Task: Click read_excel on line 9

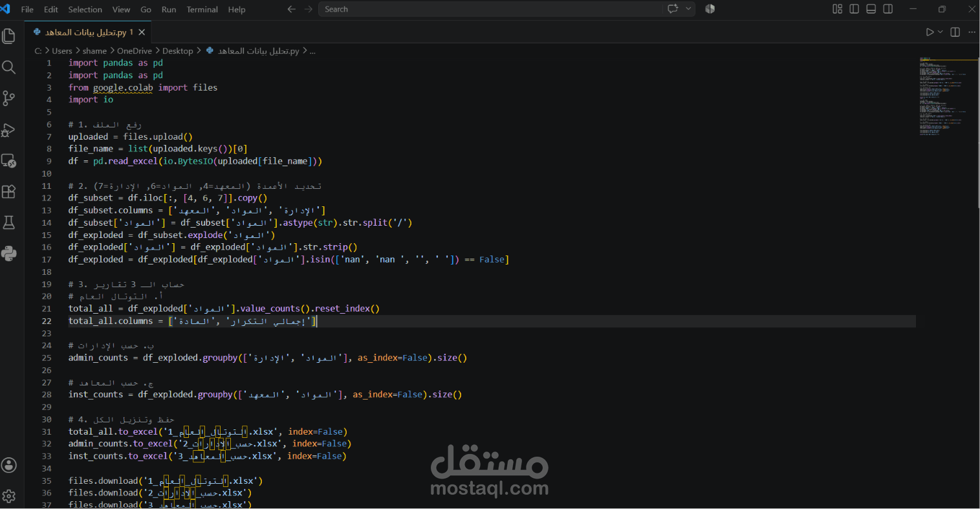Action: 133,161
